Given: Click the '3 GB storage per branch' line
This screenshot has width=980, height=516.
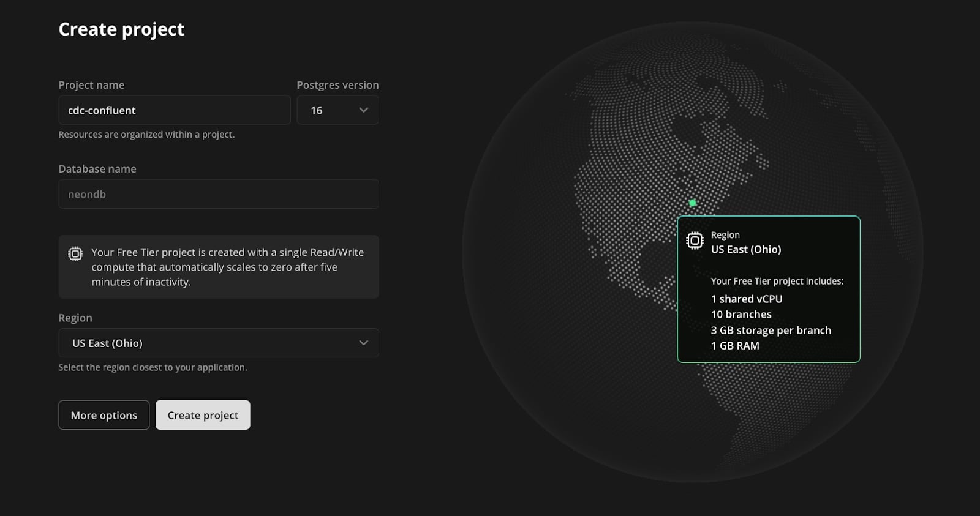Looking at the screenshot, I should [x=771, y=330].
